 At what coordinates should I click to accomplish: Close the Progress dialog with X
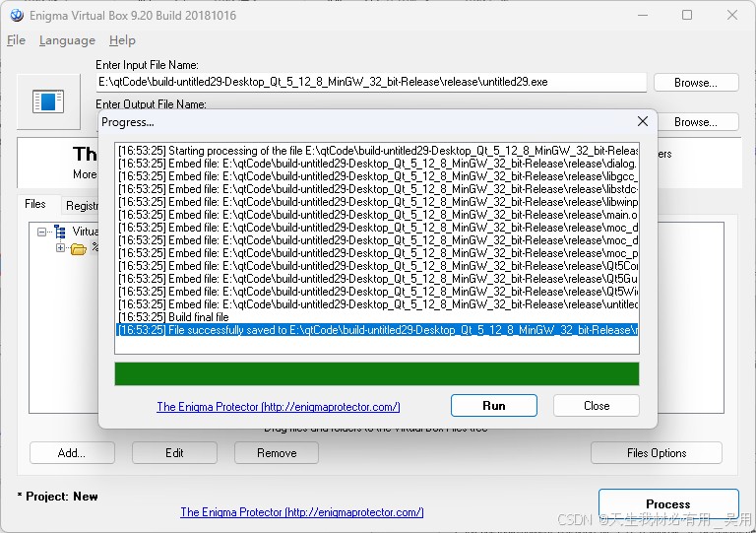pos(642,121)
